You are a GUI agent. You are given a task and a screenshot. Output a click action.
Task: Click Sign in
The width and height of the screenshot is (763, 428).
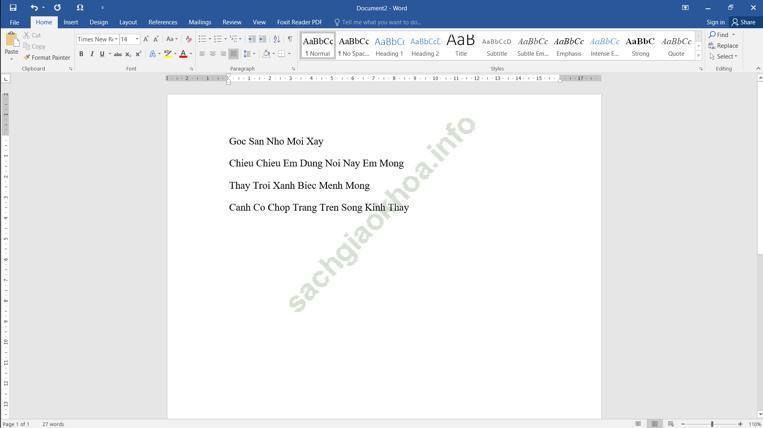click(x=715, y=22)
